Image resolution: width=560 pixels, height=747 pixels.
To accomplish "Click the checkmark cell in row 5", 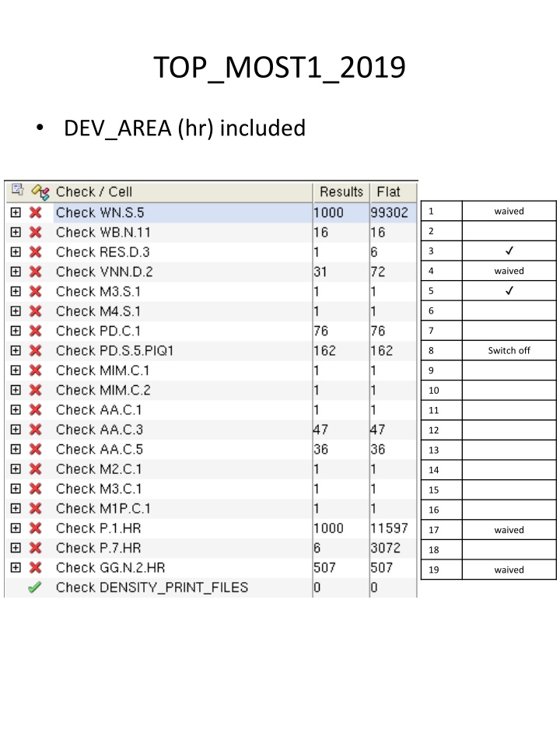I will pos(509,290).
